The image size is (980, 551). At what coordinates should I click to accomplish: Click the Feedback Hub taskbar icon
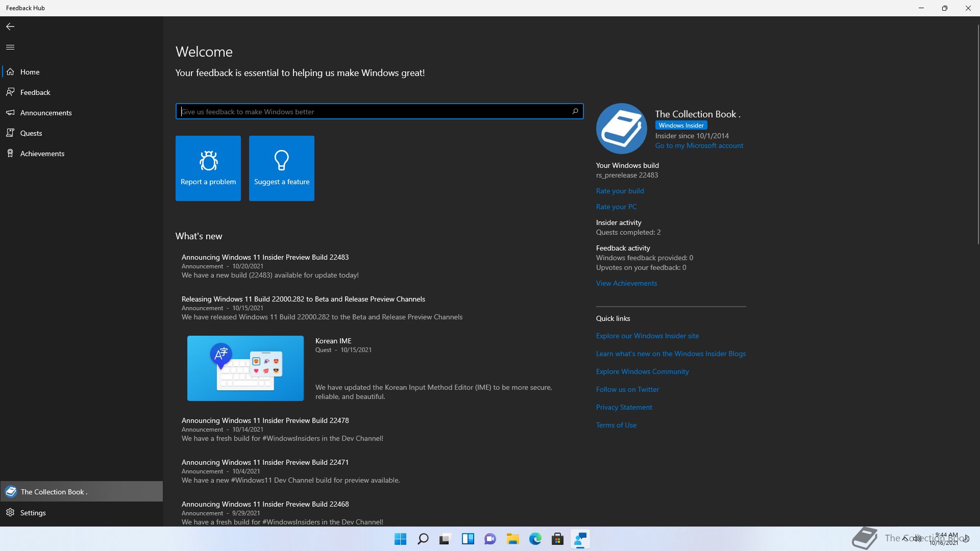point(580,539)
